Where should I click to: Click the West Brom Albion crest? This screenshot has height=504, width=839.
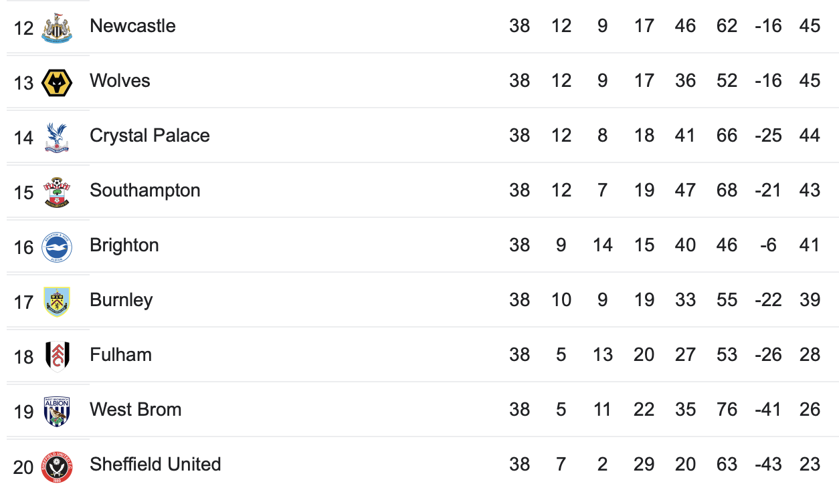[x=57, y=411]
